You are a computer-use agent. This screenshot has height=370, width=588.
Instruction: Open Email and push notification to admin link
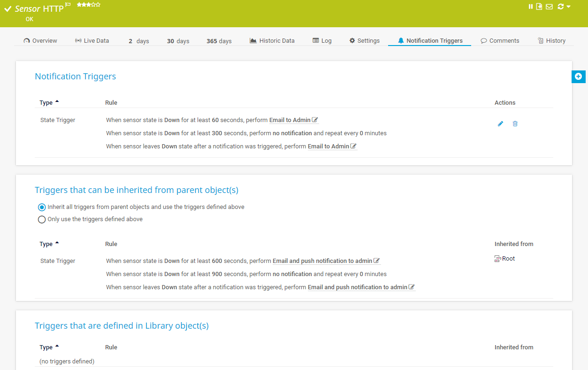coord(322,261)
